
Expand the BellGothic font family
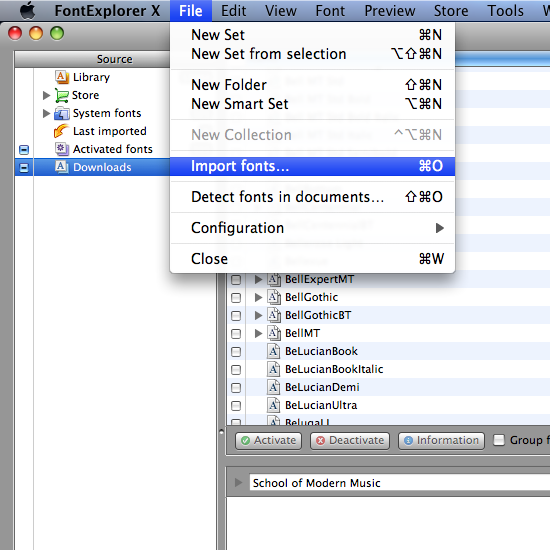[259, 297]
